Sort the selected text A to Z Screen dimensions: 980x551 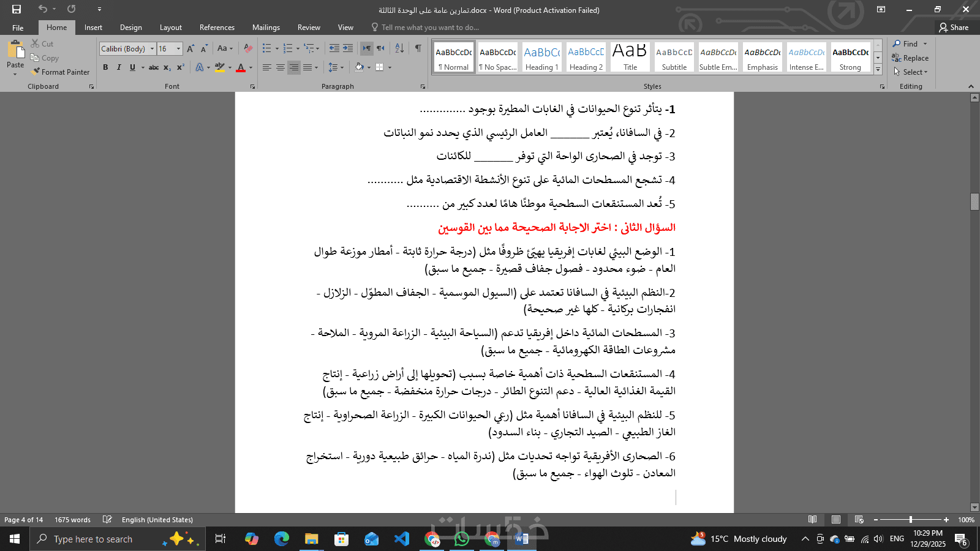(x=399, y=48)
